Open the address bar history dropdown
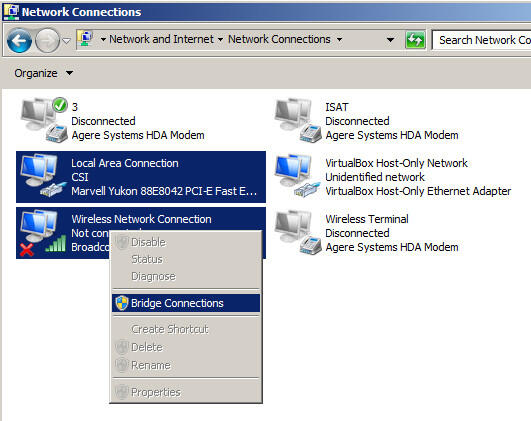This screenshot has width=531, height=421. pyautogui.click(x=390, y=40)
